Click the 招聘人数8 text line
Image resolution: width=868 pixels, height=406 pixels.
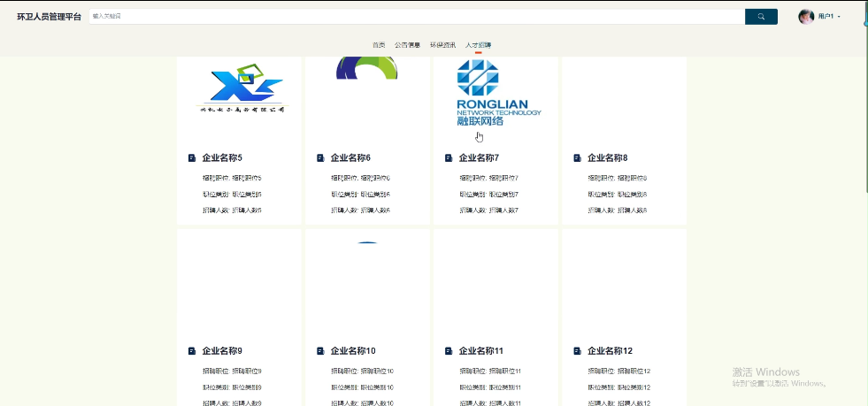point(618,211)
